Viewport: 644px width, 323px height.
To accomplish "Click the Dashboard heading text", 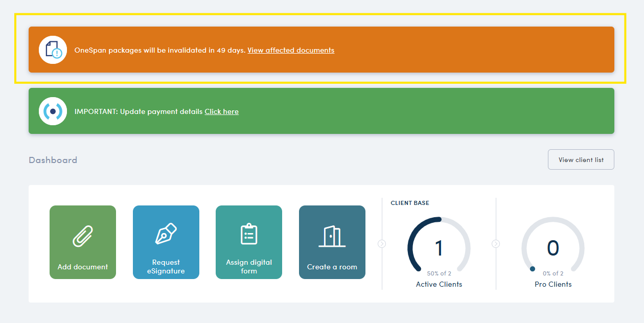I will click(53, 160).
